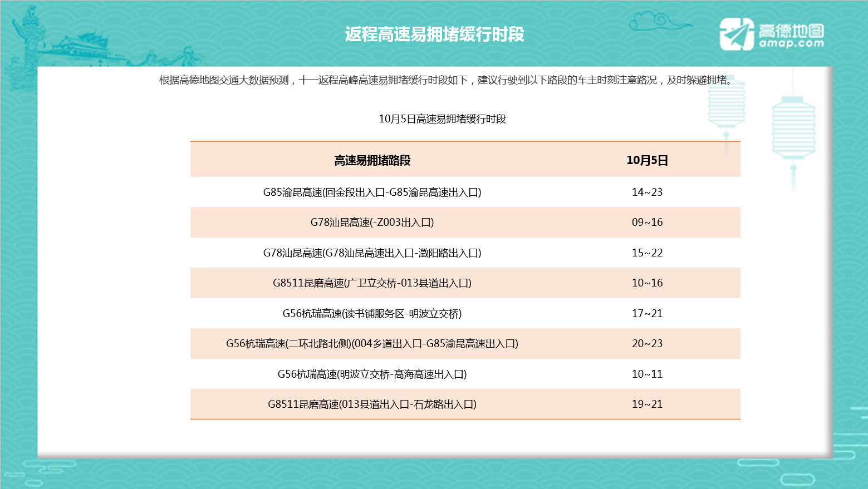Click the time value 19~21
Viewport: 868px width, 489px height.
tap(647, 404)
